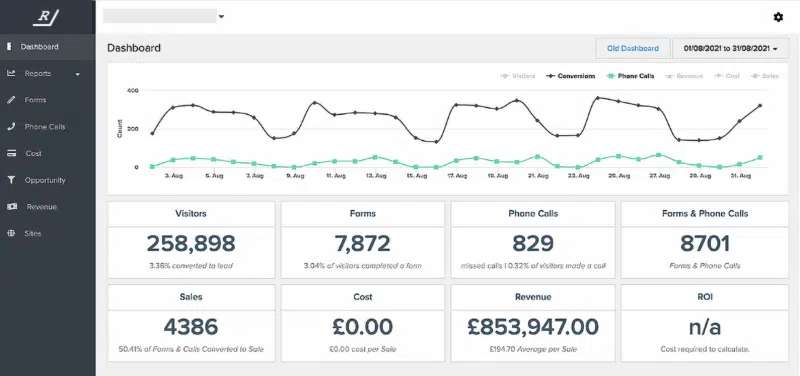The height and width of the screenshot is (376, 800).
Task: Click the Reports chart icon
Action: point(11,73)
